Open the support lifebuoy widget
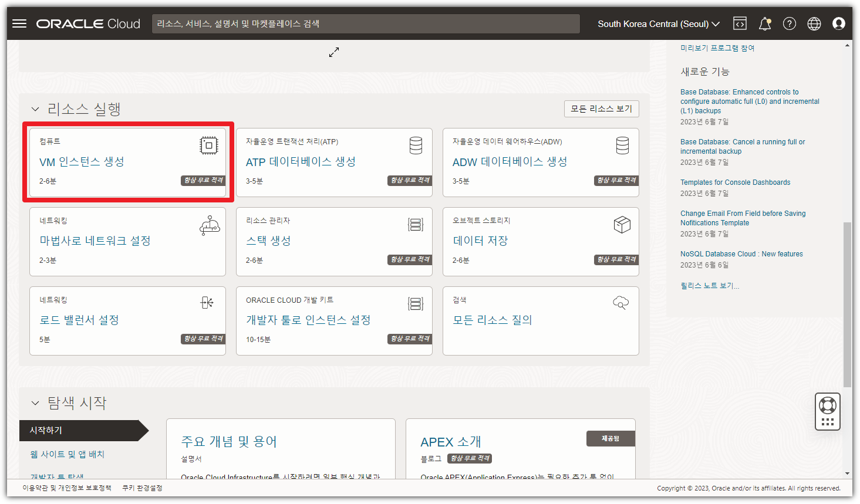The image size is (860, 504). [828, 412]
